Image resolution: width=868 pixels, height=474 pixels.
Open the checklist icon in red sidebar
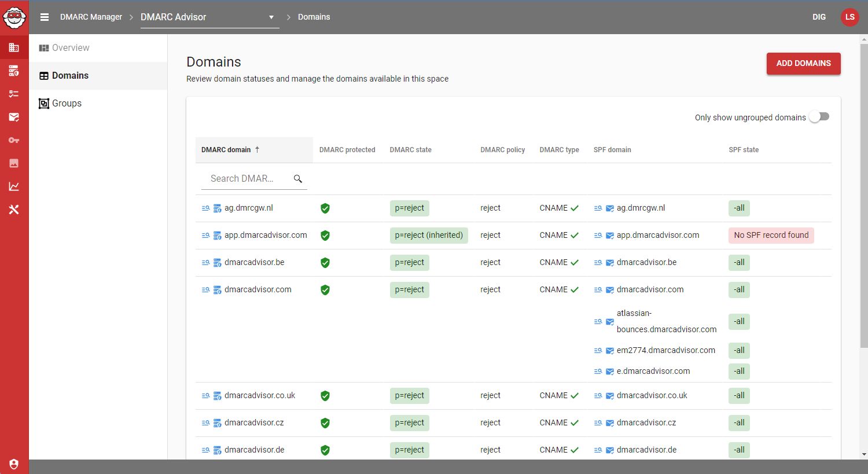14,94
